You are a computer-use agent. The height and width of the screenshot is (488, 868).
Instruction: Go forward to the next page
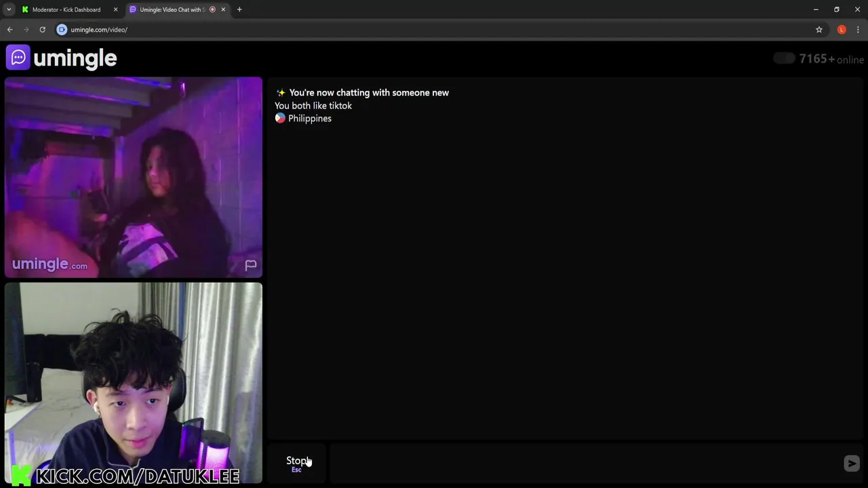(26, 30)
